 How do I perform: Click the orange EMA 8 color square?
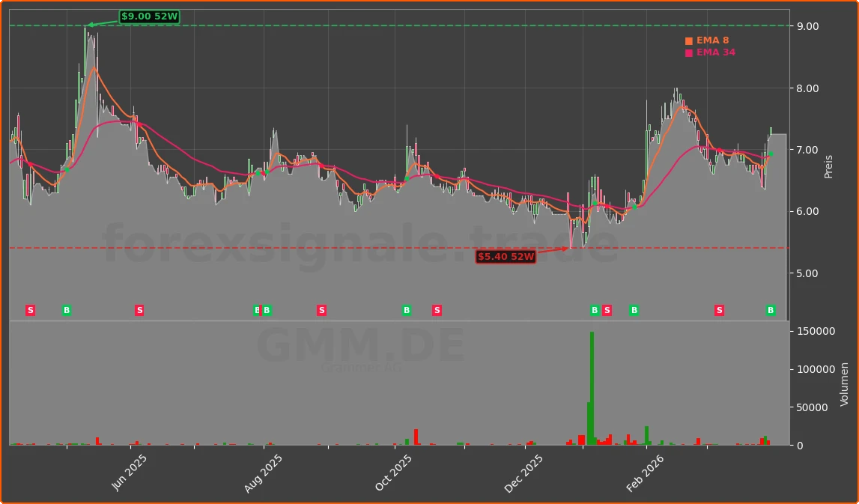click(689, 41)
